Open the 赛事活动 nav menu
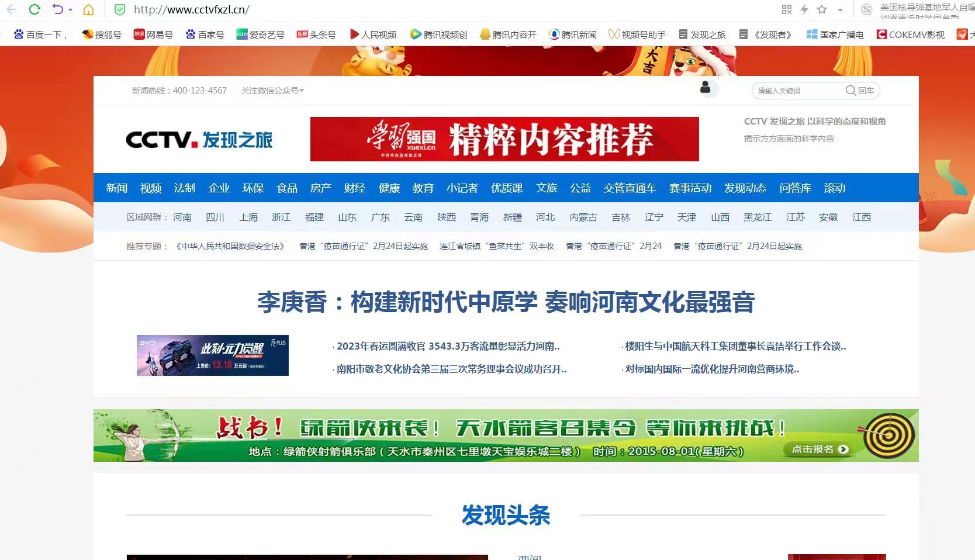975x560 pixels. pyautogui.click(x=690, y=188)
